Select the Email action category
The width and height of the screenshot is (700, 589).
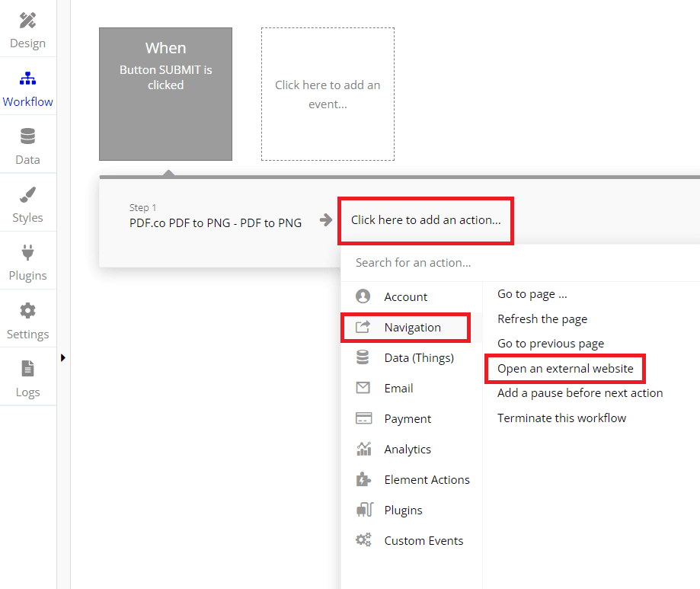click(x=398, y=389)
